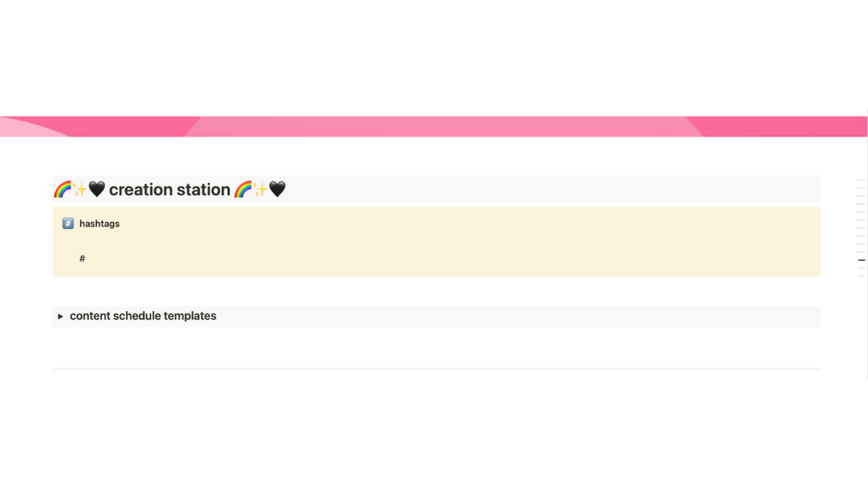Place the cursor on the '#' line
Viewport: 868px width, 488px height.
click(x=82, y=259)
